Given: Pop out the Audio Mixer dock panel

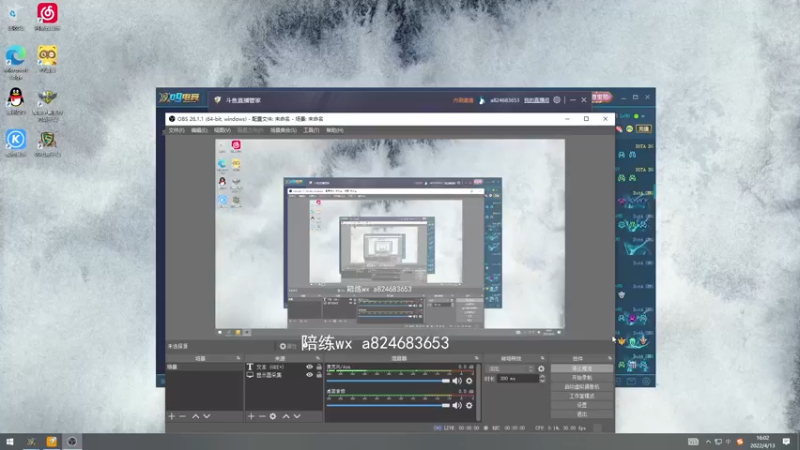Looking at the screenshot, I should [x=477, y=359].
